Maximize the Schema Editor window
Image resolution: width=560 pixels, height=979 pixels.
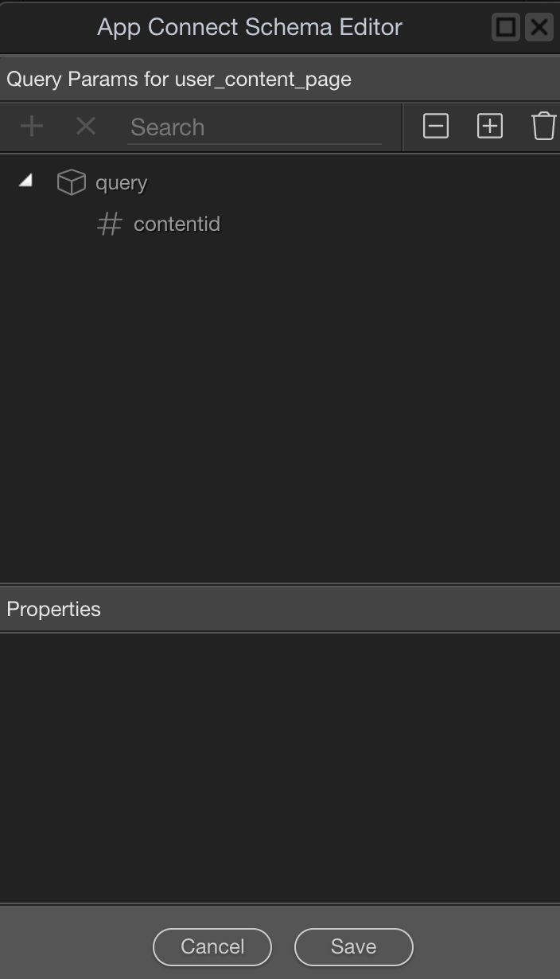(506, 27)
